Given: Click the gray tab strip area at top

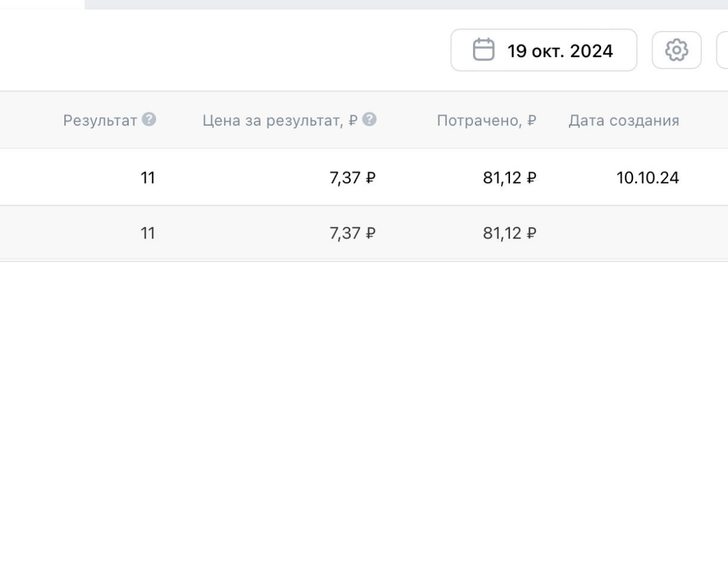Looking at the screenshot, I should tap(364, 6).
